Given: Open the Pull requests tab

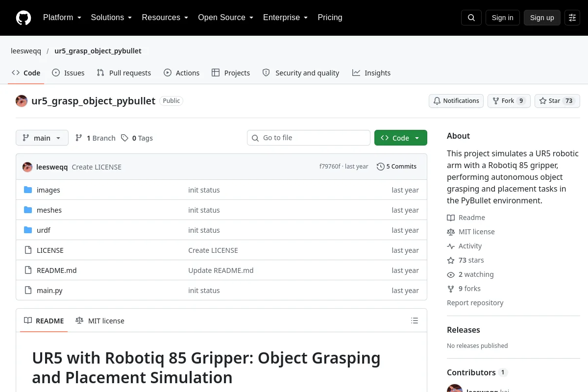Looking at the screenshot, I should click(x=124, y=73).
